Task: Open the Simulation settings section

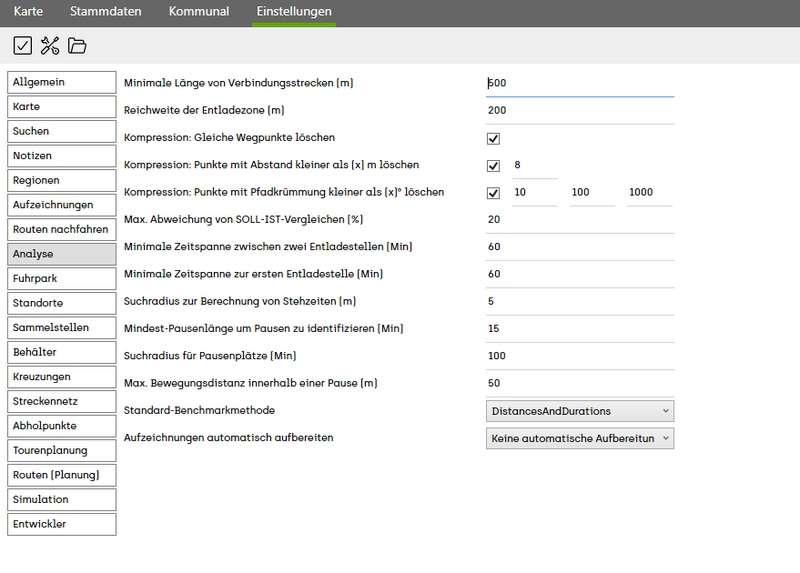Action: (x=62, y=500)
